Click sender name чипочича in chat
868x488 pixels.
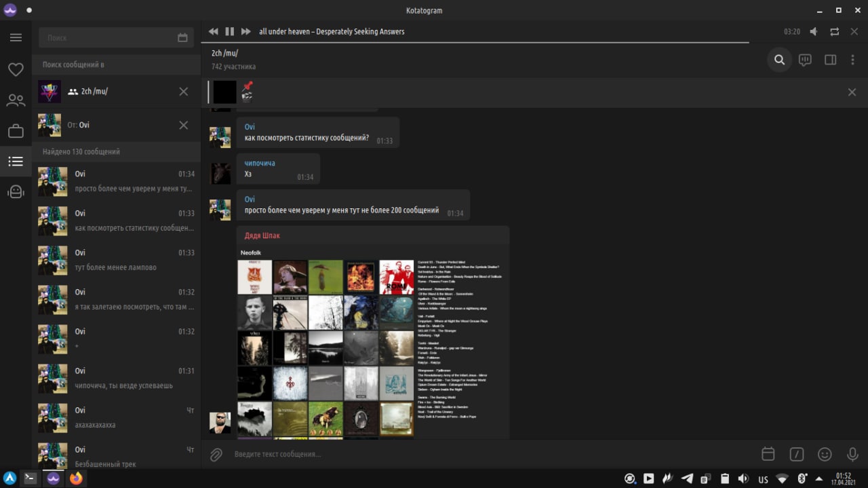tap(260, 163)
